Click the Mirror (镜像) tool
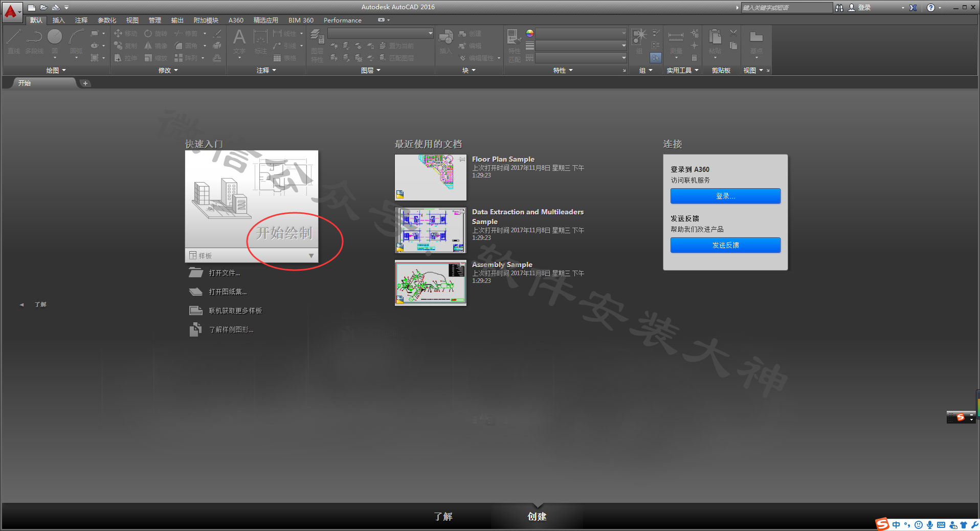 (x=155, y=46)
